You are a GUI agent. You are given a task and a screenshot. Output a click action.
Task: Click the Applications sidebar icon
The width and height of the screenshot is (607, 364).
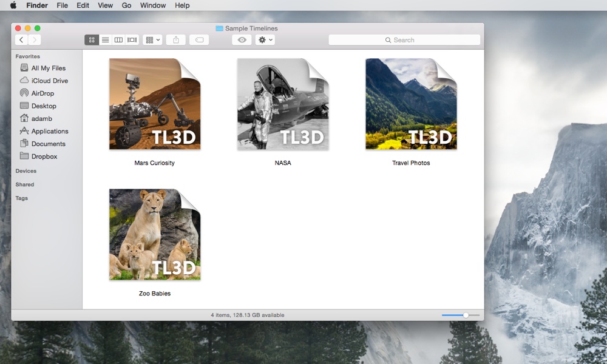pos(24,131)
